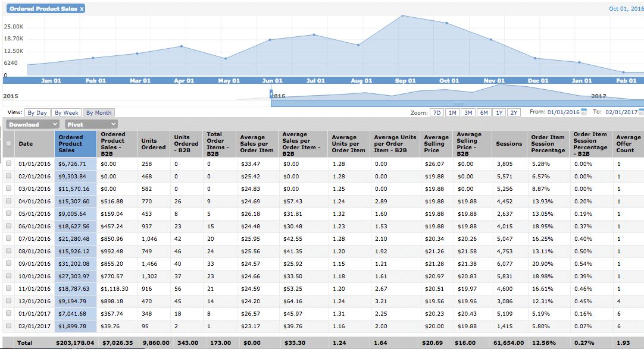Screen dimensions: 644x349
Task: Open the From date calendar picker
Action: click(x=583, y=112)
